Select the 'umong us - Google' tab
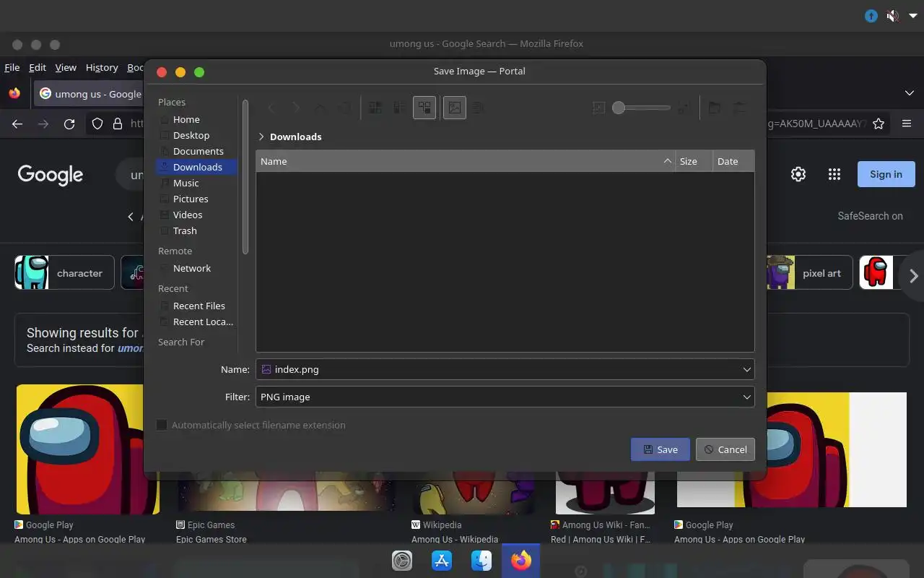Image resolution: width=924 pixels, height=578 pixels. [90, 94]
